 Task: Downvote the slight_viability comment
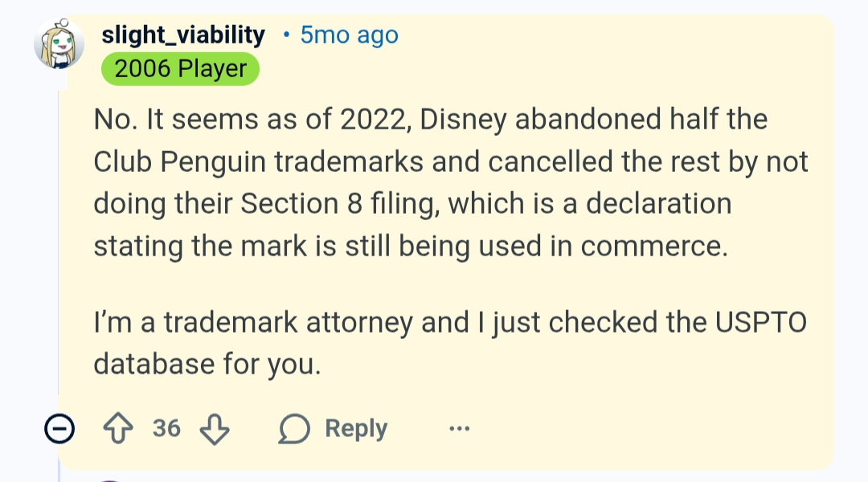pos(213,429)
